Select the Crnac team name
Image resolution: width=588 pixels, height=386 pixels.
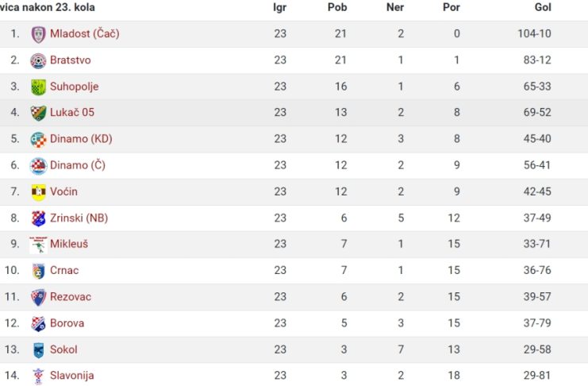coord(64,270)
